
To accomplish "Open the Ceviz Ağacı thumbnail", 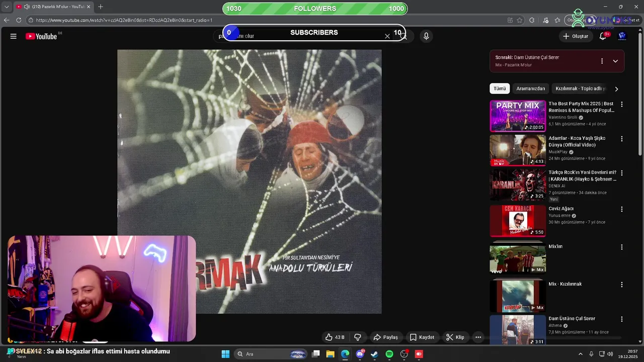I will coord(518,221).
